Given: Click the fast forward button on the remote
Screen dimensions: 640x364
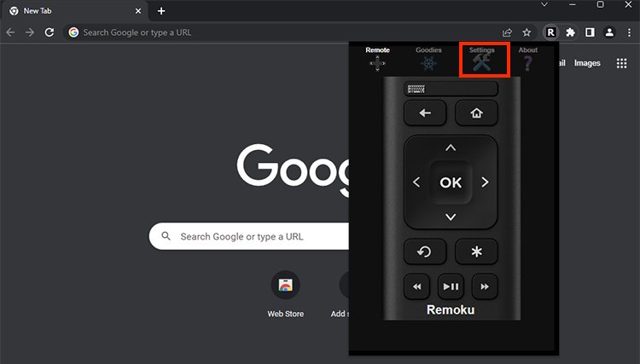Looking at the screenshot, I should coord(485,286).
